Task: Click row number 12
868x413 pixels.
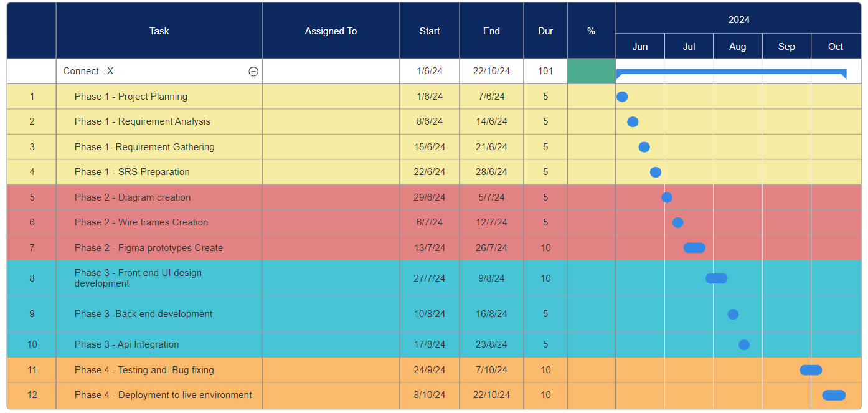Action: tap(32, 395)
